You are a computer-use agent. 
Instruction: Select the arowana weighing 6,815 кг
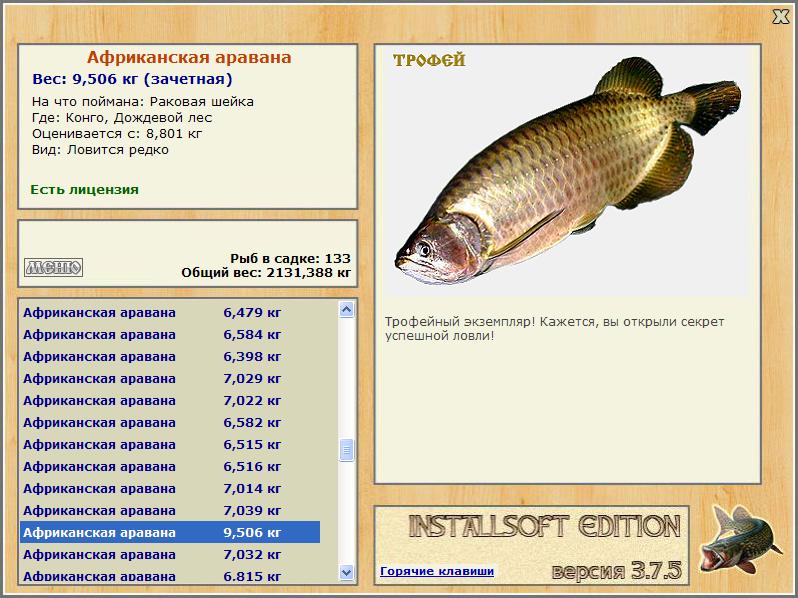coord(170,576)
